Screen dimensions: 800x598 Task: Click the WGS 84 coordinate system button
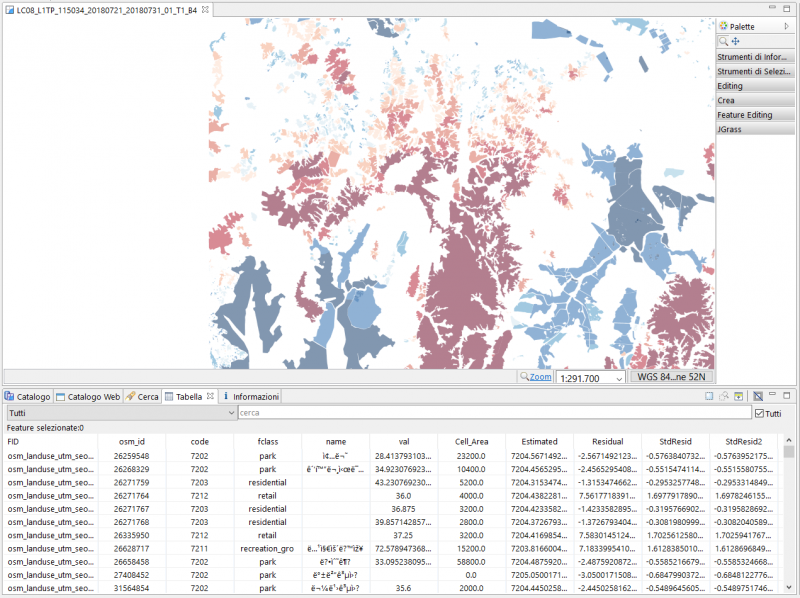tap(671, 378)
